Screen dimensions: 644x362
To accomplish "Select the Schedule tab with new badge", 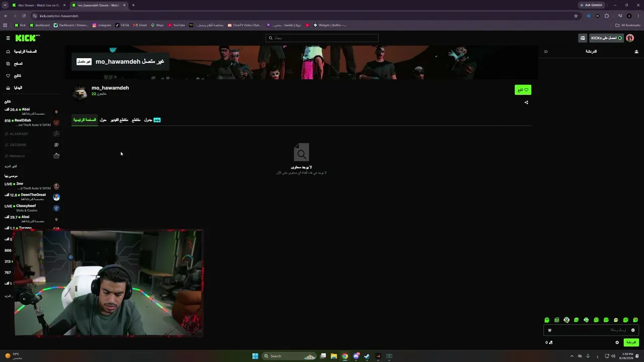I will 152,120.
